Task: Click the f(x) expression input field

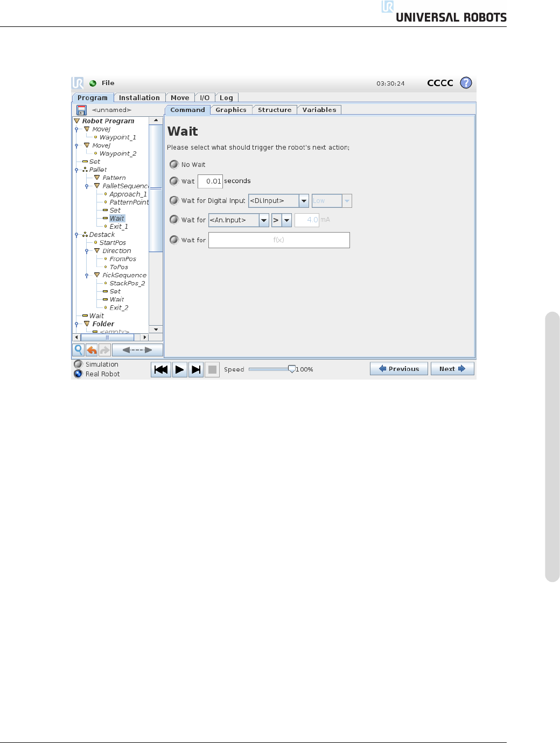Action: 279,240
